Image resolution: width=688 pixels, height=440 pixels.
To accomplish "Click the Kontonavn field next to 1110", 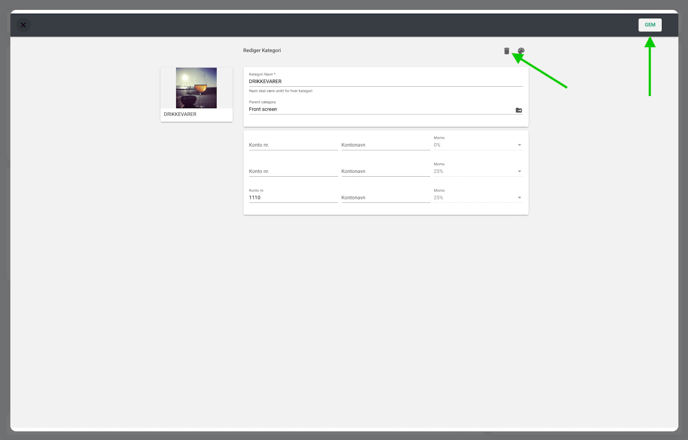I will [x=385, y=198].
